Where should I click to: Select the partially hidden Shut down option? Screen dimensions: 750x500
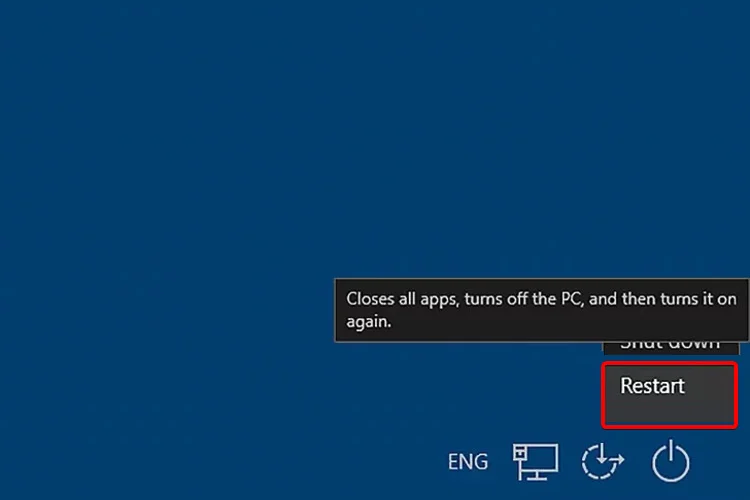(x=671, y=348)
